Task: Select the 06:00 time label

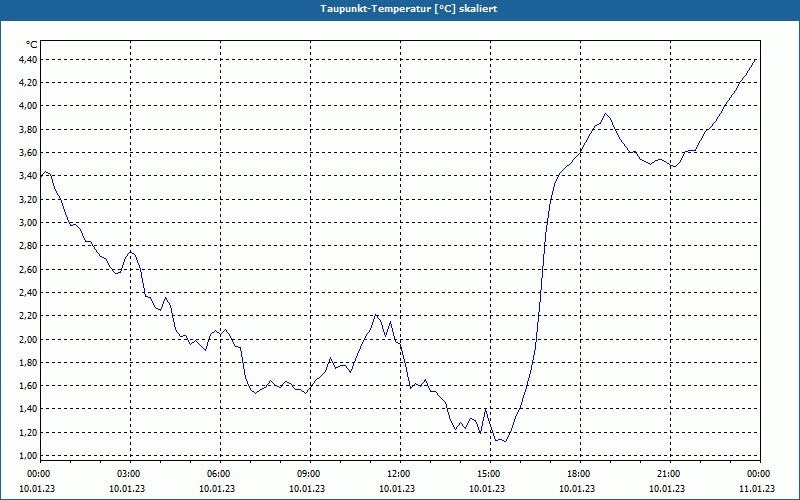Action: click(x=220, y=474)
